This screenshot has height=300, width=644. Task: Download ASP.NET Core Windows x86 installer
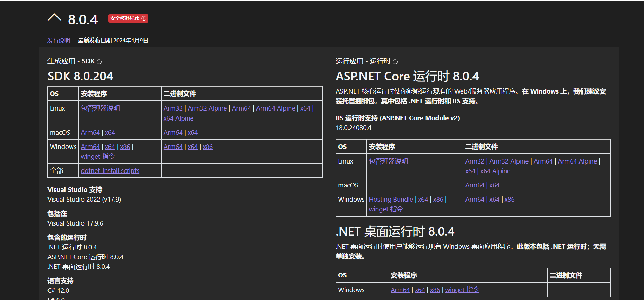tap(438, 199)
